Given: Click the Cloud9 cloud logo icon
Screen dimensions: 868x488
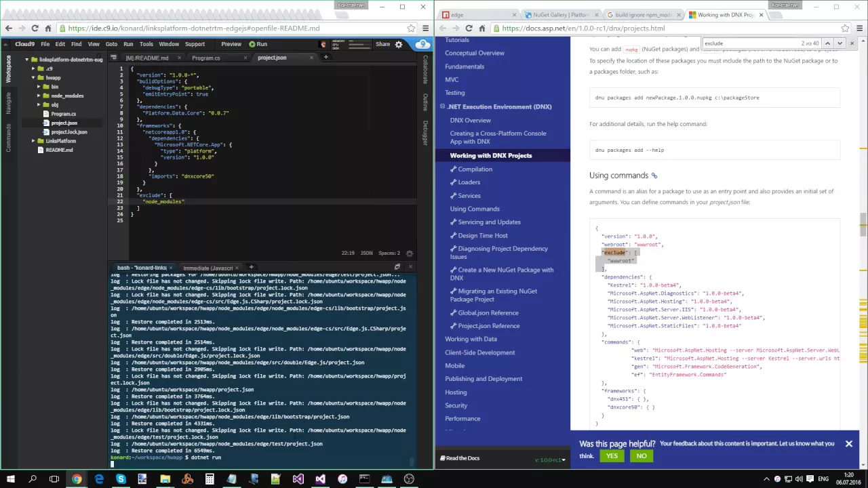Looking at the screenshot, I should tap(422, 44).
